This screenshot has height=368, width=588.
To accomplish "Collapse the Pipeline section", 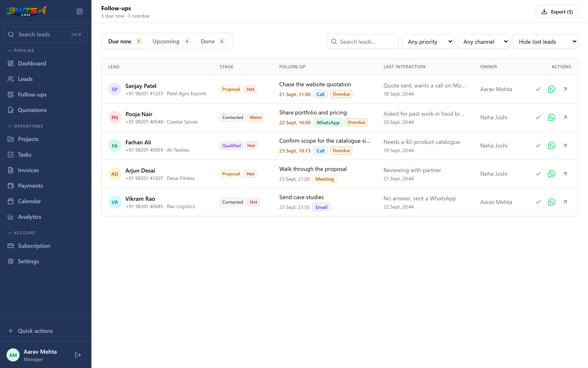I will [x=21, y=50].
